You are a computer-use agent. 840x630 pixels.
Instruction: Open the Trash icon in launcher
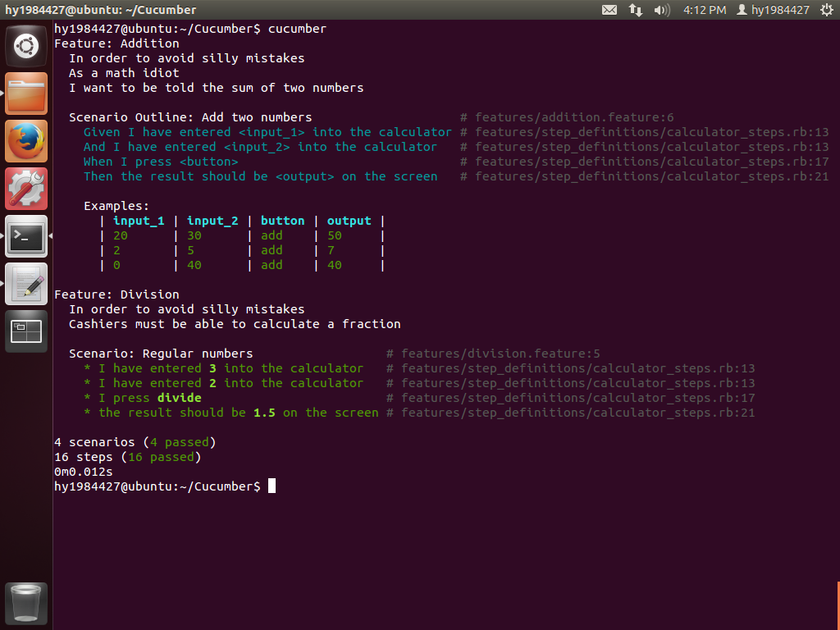pyautogui.click(x=26, y=604)
